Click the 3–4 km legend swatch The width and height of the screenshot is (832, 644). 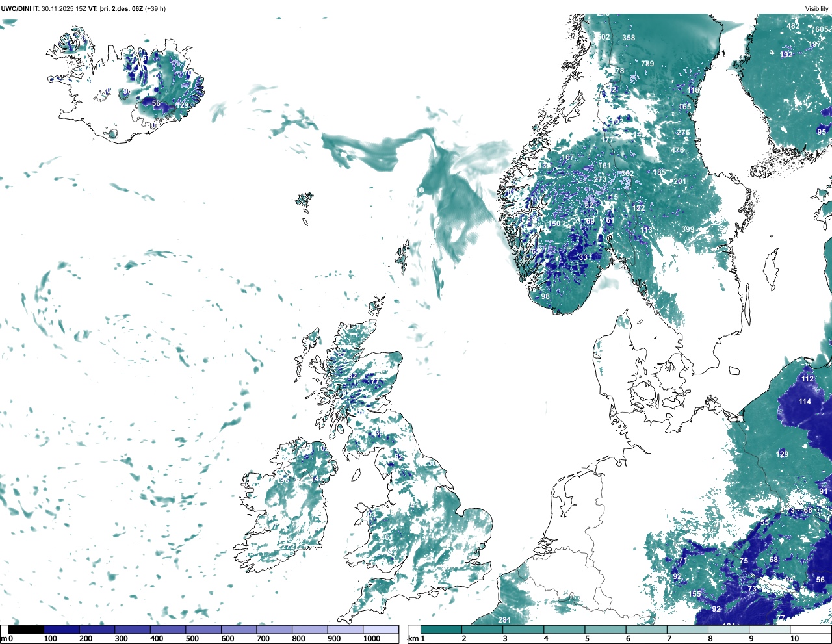coord(524,629)
